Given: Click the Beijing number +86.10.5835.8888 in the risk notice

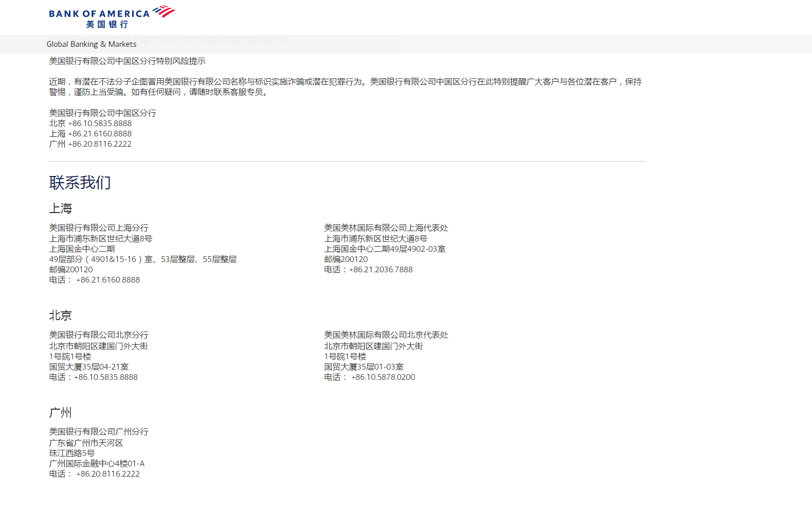Looking at the screenshot, I should coord(100,124).
